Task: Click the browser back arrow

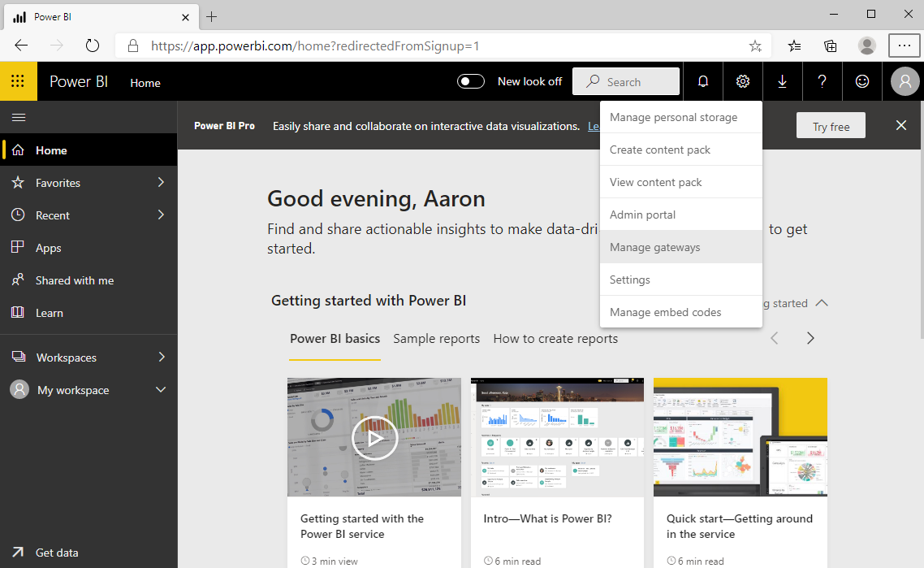Action: [x=21, y=46]
